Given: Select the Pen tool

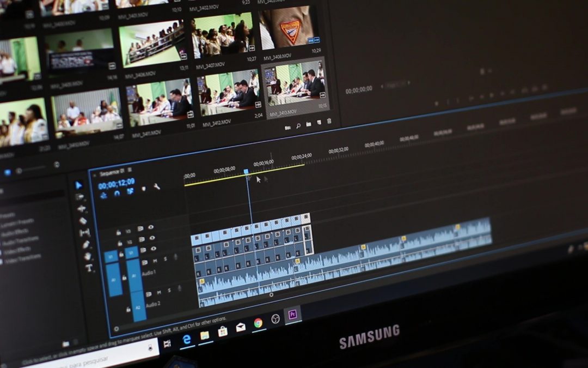Looking at the screenshot, I should (x=85, y=244).
